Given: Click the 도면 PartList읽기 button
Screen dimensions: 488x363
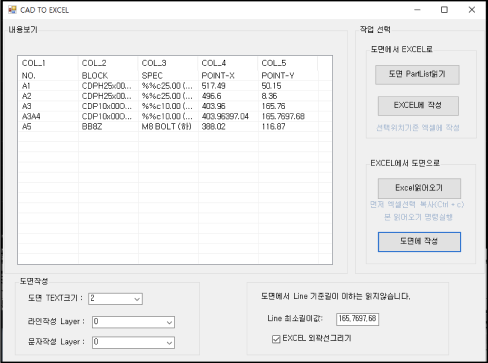Looking at the screenshot, I should point(417,75).
